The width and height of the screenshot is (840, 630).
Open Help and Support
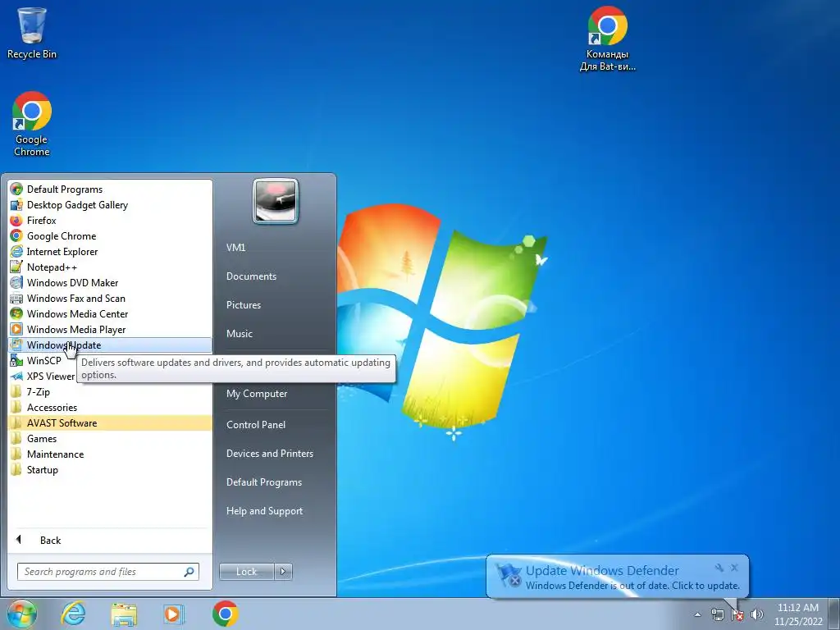264,511
